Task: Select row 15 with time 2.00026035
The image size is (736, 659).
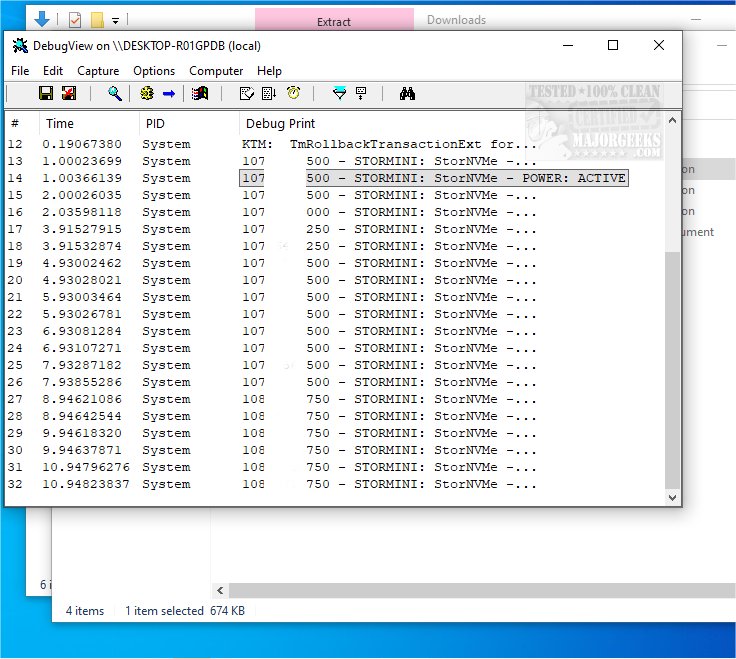Action: tap(334, 195)
